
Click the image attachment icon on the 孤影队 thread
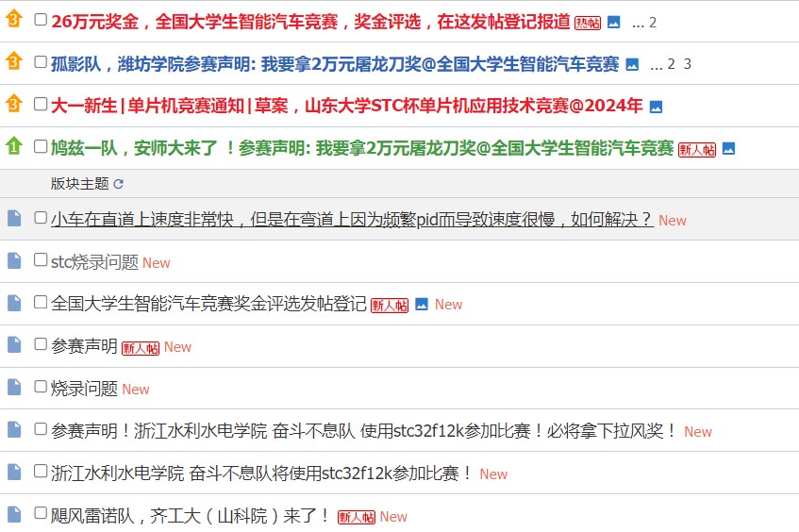click(632, 64)
